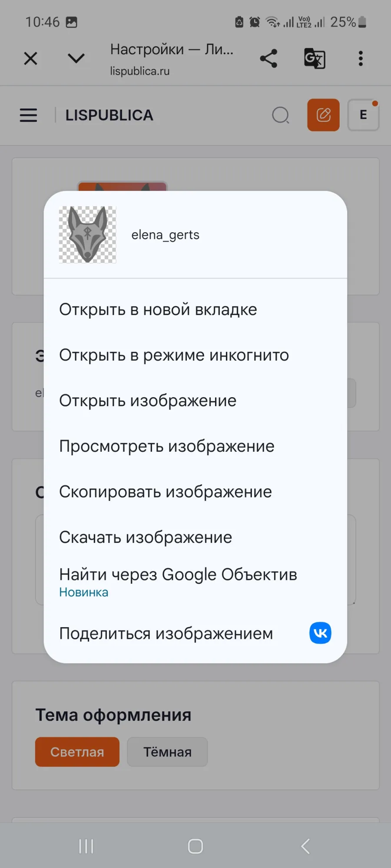Open Google Translate icon in toolbar

(315, 58)
